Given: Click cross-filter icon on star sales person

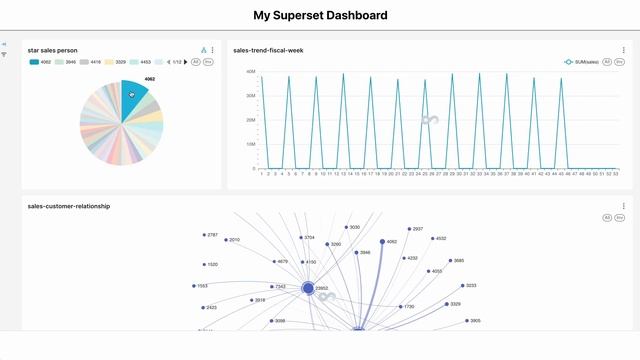Looking at the screenshot, I should click(204, 50).
